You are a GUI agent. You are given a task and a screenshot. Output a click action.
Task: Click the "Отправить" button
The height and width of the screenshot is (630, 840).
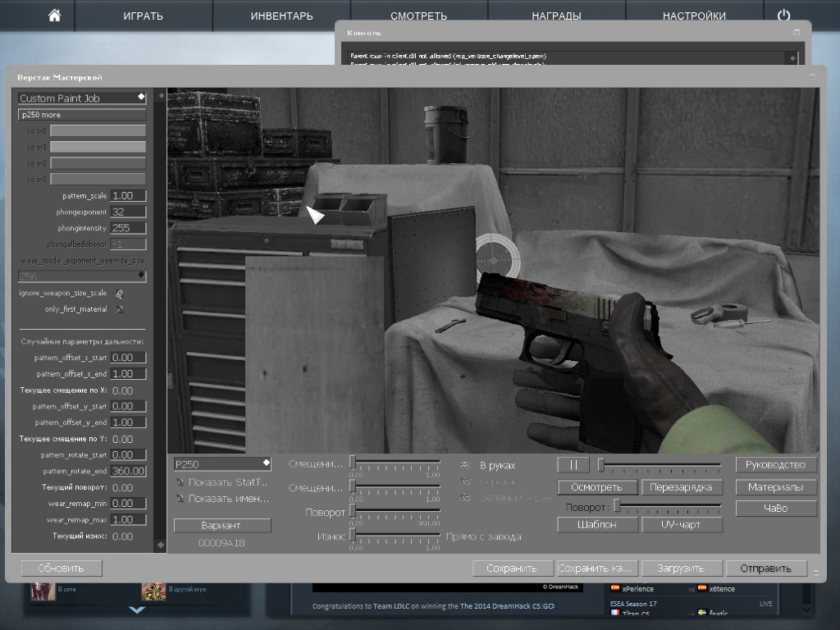[765, 567]
